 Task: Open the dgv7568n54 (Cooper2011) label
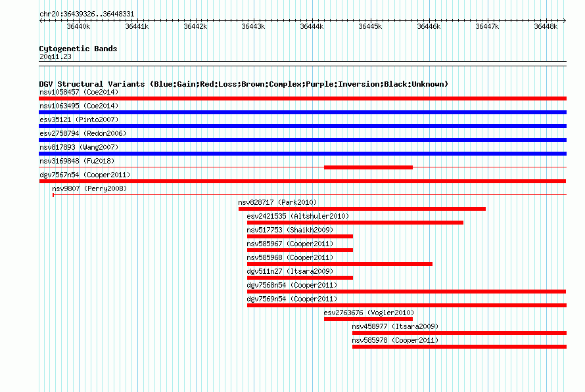(x=292, y=285)
